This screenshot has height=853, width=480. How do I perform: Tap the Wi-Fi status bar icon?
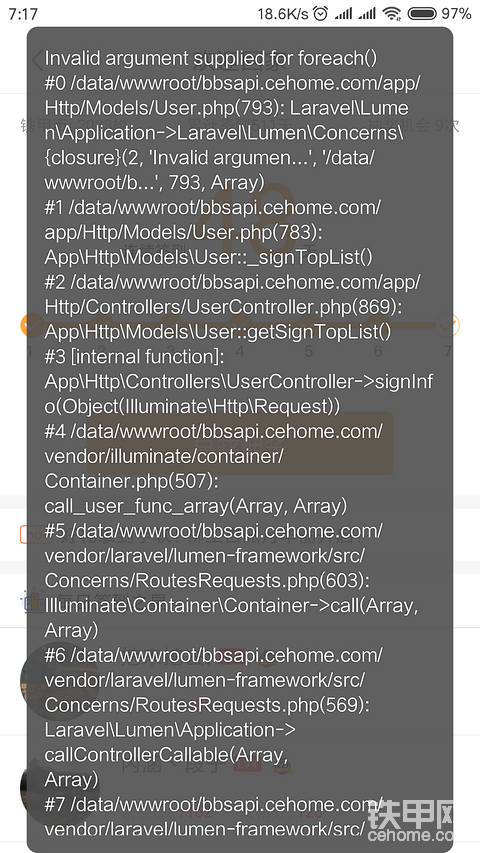pos(391,14)
